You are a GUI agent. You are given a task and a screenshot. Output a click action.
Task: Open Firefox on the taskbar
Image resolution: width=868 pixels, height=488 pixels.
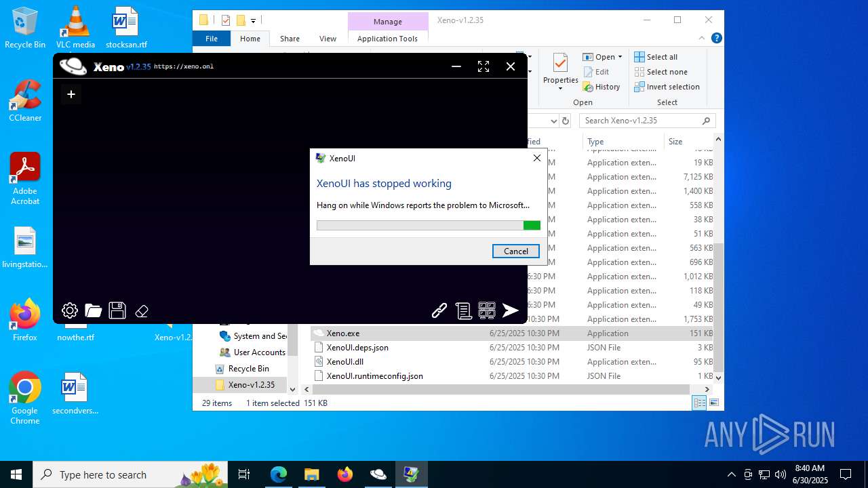pos(345,474)
